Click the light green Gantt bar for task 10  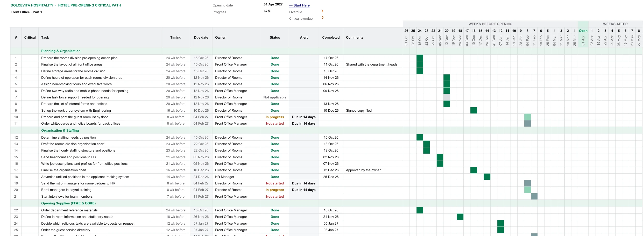[527, 117]
